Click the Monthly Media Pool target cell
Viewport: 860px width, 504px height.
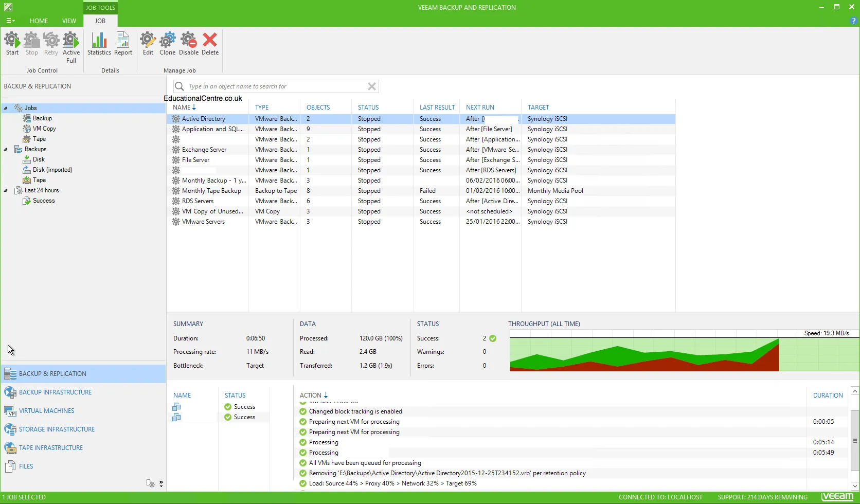pos(556,191)
